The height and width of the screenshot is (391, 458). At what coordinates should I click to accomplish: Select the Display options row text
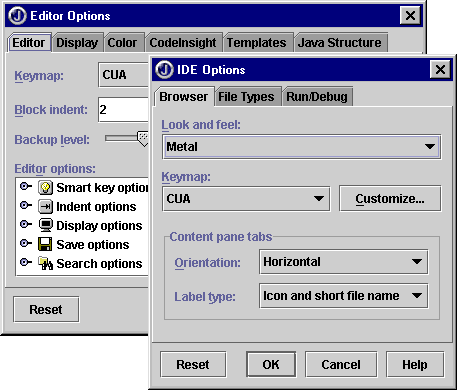click(x=99, y=226)
